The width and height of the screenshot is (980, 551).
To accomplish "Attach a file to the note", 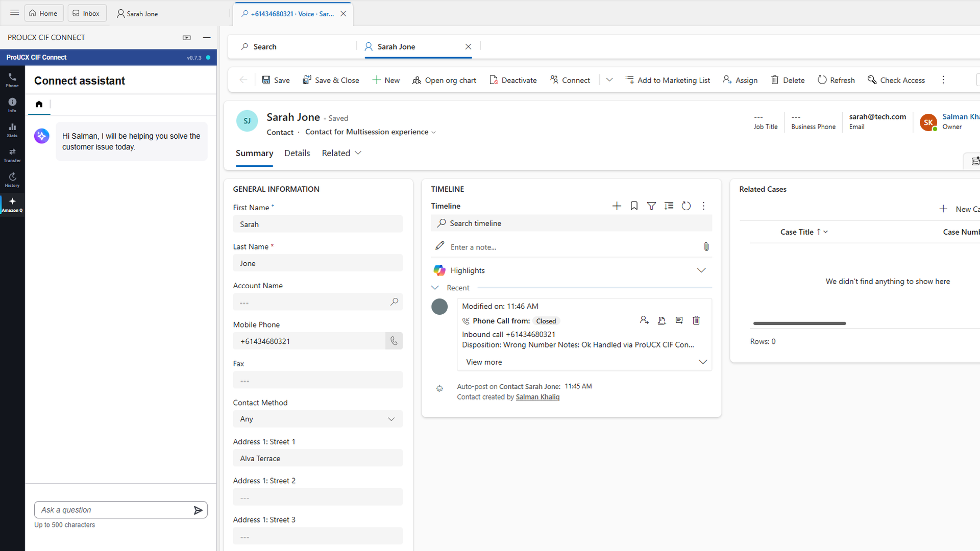I will click(706, 247).
